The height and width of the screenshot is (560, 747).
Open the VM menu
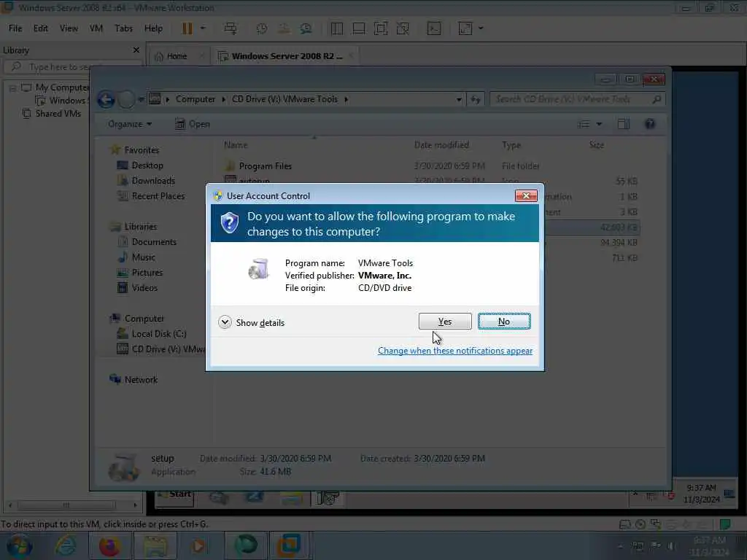(96, 28)
